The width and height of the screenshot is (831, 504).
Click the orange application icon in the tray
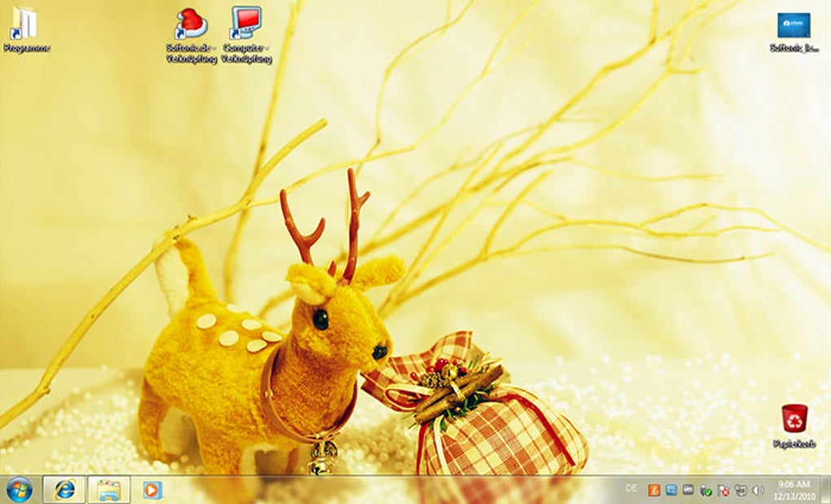tap(654, 490)
